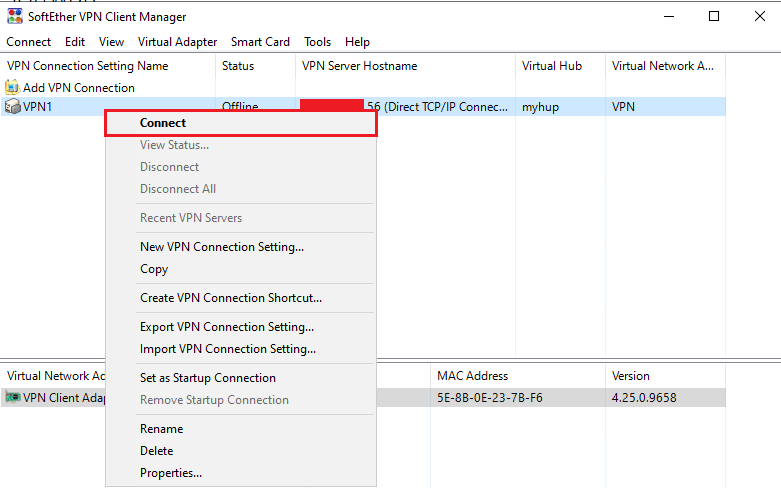Select Remove Startup Connection entry
The image size is (781, 488).
click(241, 400)
